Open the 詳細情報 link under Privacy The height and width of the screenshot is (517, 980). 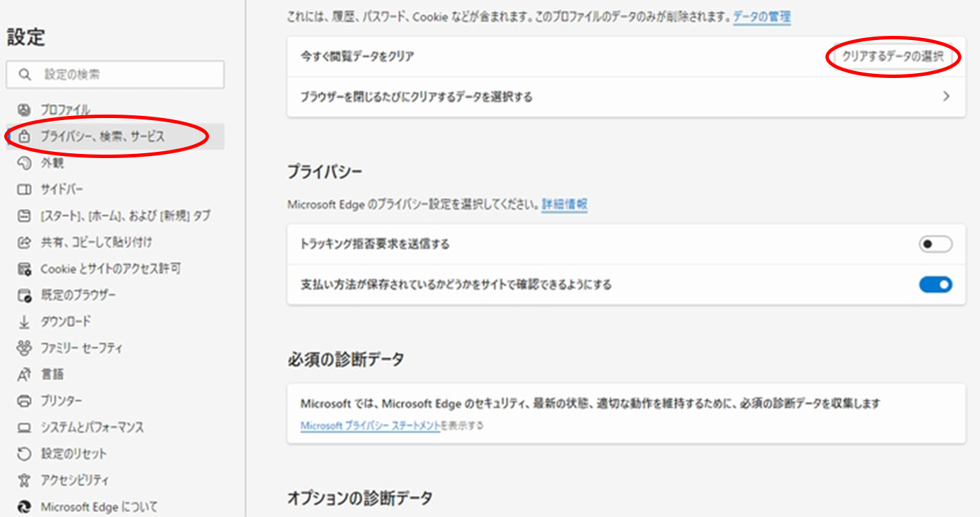[565, 204]
